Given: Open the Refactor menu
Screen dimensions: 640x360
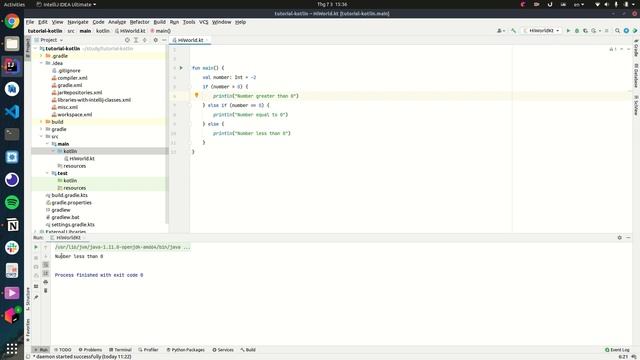Looking at the screenshot, I should pos(140,22).
